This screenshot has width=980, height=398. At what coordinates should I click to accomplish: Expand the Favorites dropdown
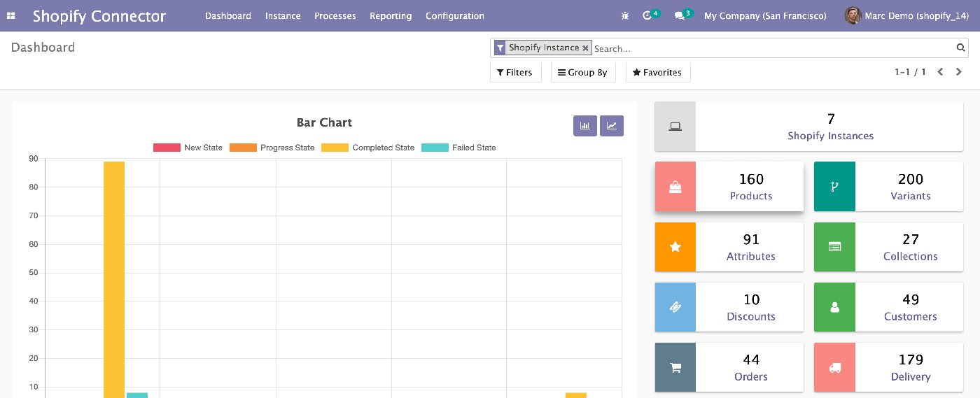658,72
